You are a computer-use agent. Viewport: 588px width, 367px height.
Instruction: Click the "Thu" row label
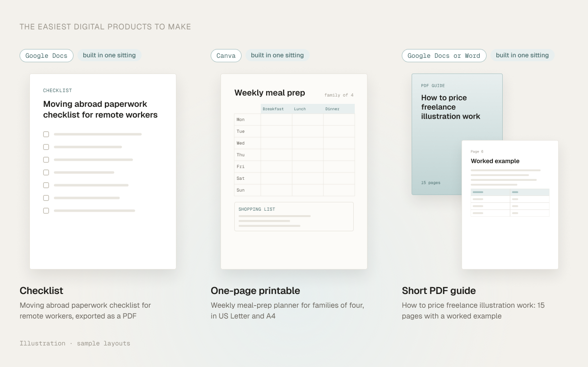click(241, 155)
